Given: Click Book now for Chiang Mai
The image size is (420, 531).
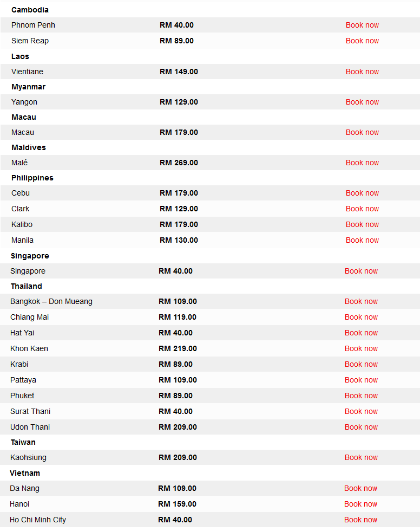Looking at the screenshot, I should coord(361,317).
